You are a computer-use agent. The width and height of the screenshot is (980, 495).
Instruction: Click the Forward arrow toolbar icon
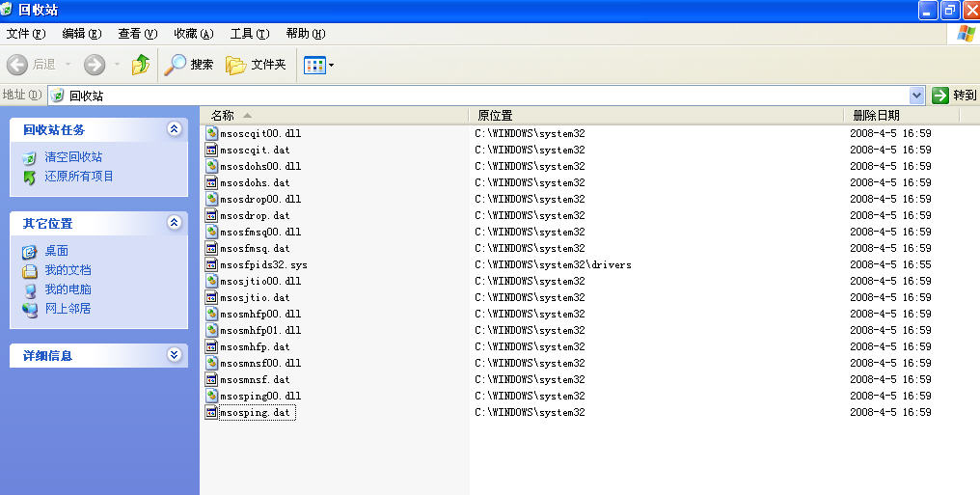point(95,65)
